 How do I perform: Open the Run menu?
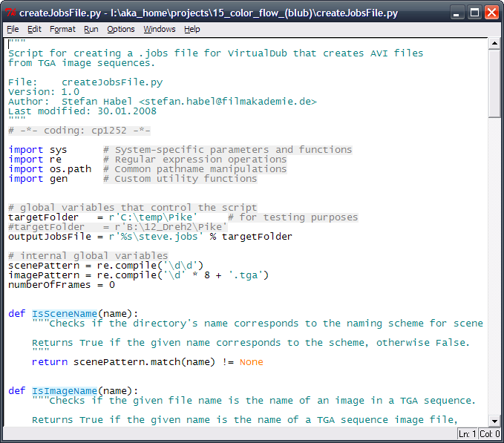click(x=91, y=29)
